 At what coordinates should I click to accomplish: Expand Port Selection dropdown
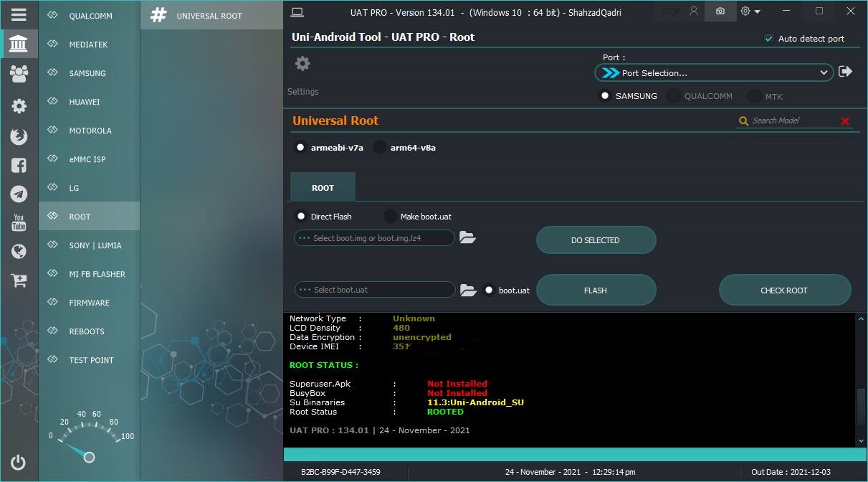click(714, 72)
